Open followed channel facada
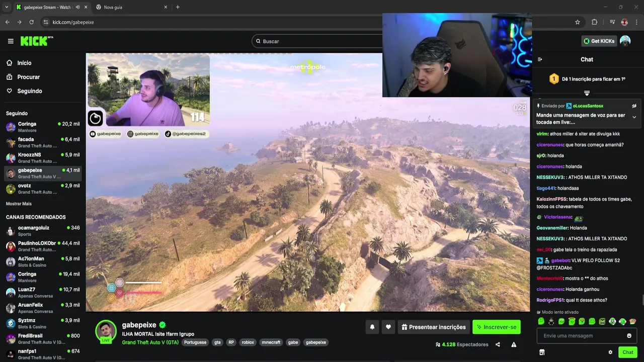644x362 pixels. [42, 142]
